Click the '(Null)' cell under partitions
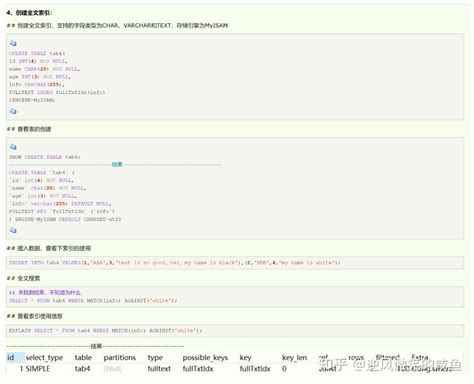 click(x=113, y=369)
